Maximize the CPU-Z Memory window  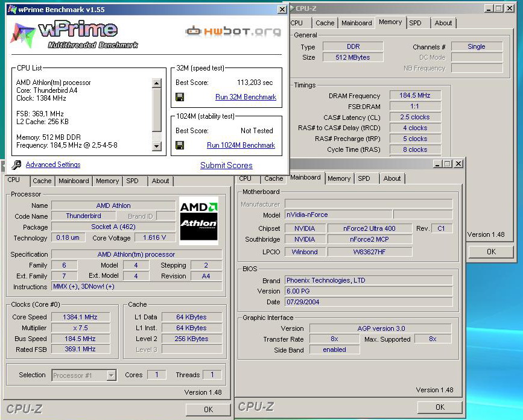(x=499, y=8)
